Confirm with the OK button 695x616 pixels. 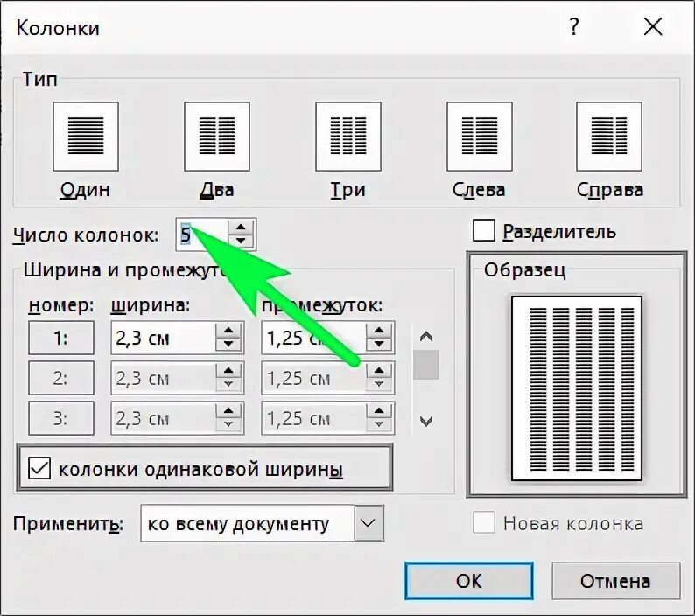469,581
